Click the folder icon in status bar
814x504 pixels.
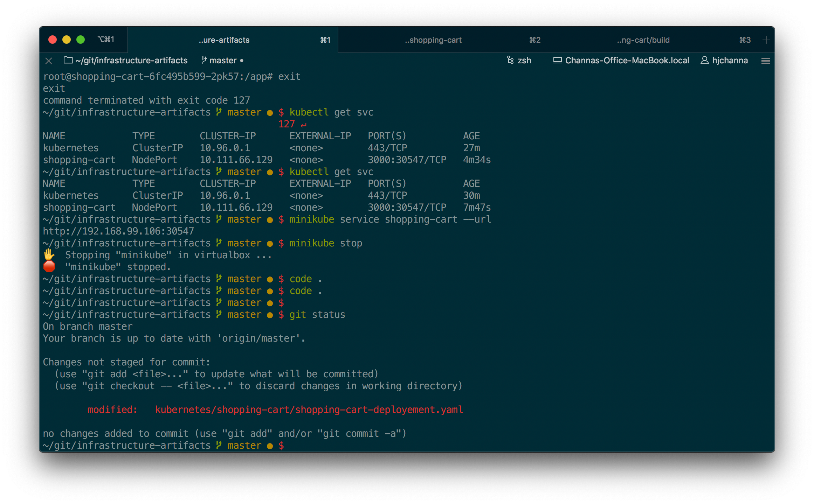68,60
